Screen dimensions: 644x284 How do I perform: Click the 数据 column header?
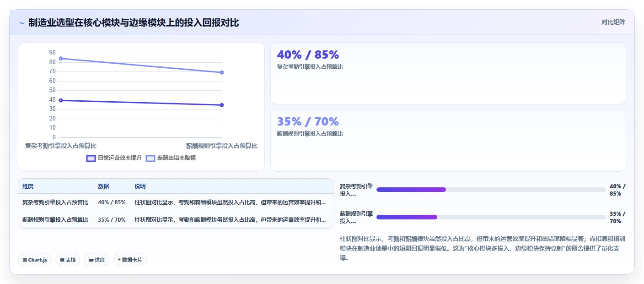click(103, 186)
